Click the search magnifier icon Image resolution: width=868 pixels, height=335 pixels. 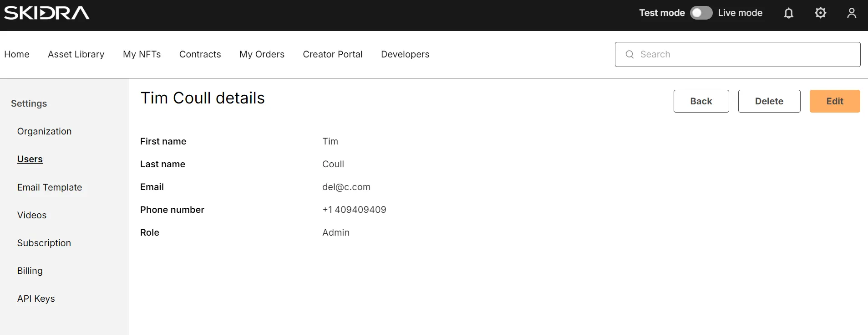click(x=629, y=55)
